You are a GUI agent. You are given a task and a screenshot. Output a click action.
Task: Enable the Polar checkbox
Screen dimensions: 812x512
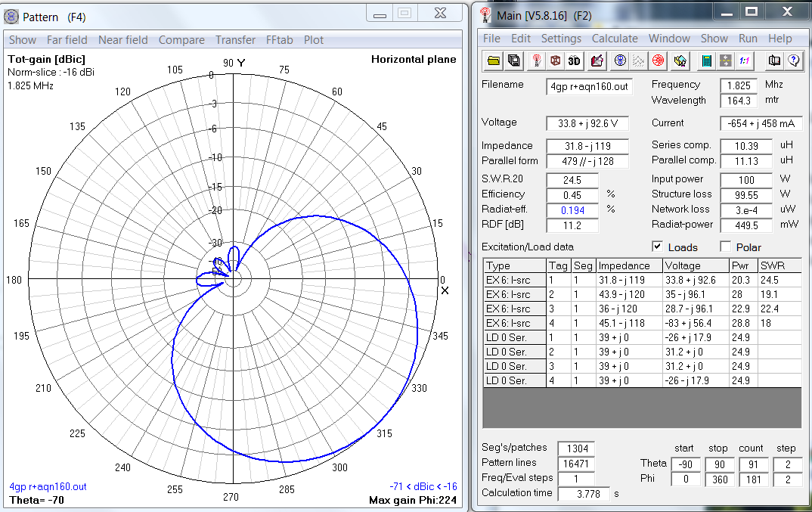(x=726, y=247)
